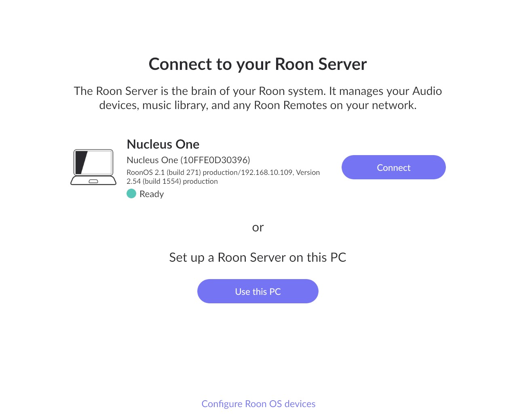Choose Use this PC as Roon Server
Image resolution: width=532 pixels, height=416 pixels.
click(258, 291)
